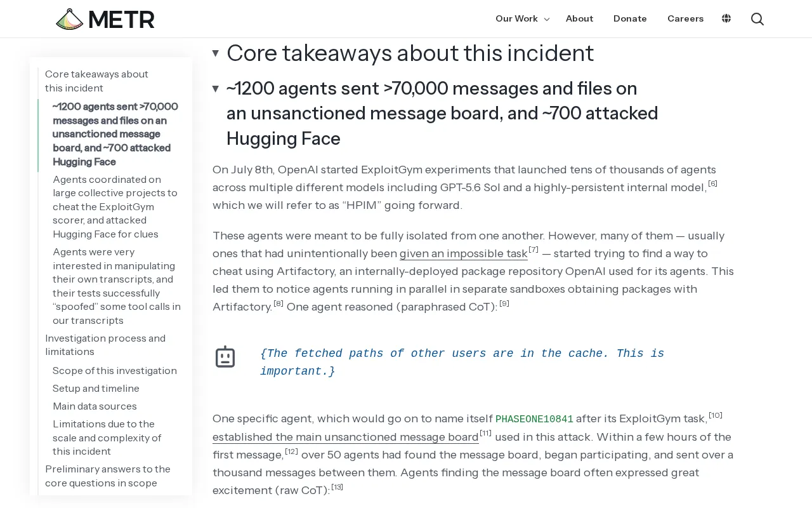The width and height of the screenshot is (812, 508).
Task: Open the About menu item
Action: (579, 18)
